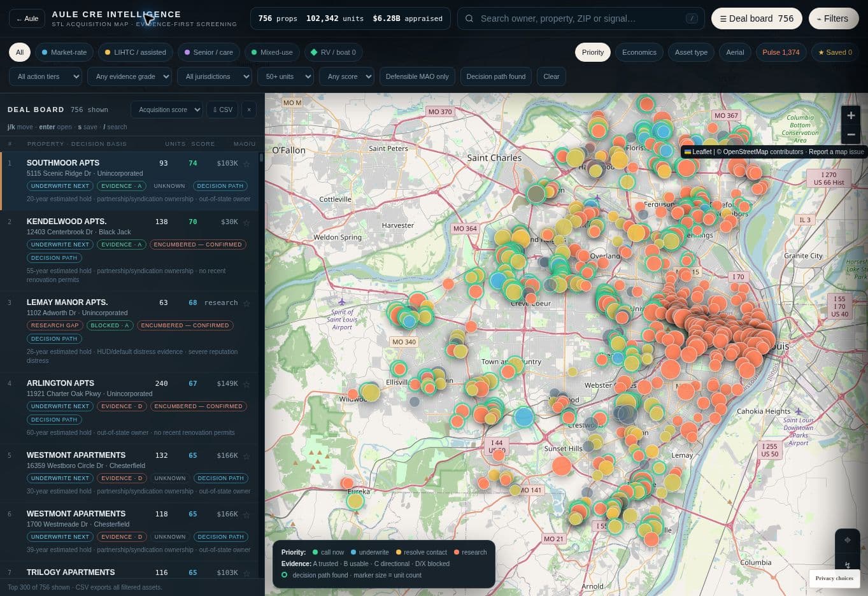Star the Kendelwood Apts row
Image resolution: width=868 pixels, height=596 pixels.
[246, 222]
